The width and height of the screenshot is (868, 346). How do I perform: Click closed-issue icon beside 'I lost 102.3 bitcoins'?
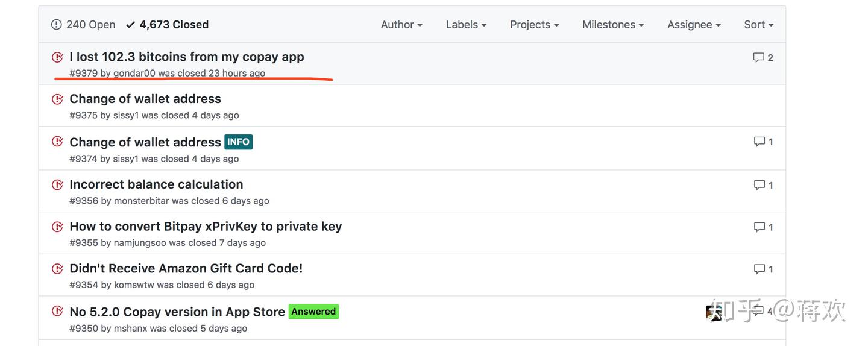pyautogui.click(x=57, y=57)
